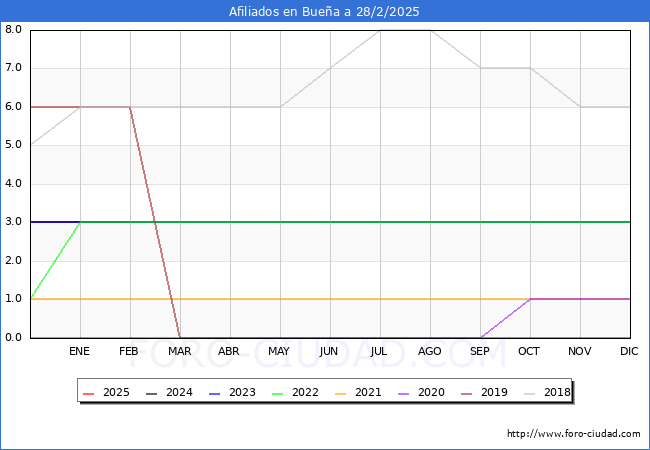Click the 4.0 y-axis value
Image resolution: width=650 pixels, height=450 pixels.
[x=13, y=184]
